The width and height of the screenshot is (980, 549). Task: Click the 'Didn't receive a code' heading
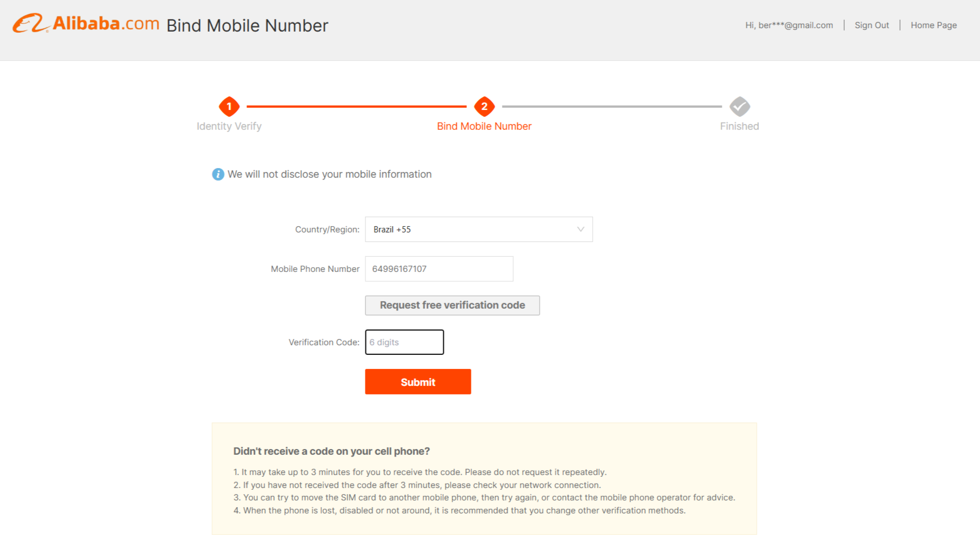(x=332, y=451)
